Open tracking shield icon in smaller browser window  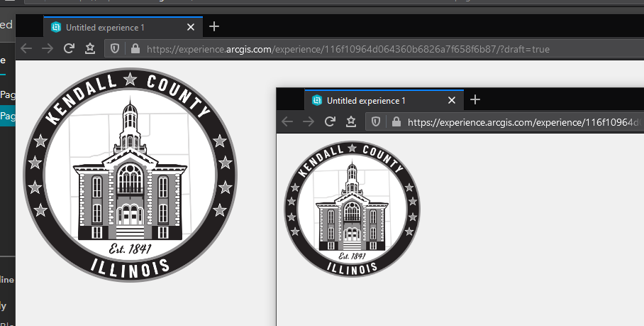tap(376, 121)
